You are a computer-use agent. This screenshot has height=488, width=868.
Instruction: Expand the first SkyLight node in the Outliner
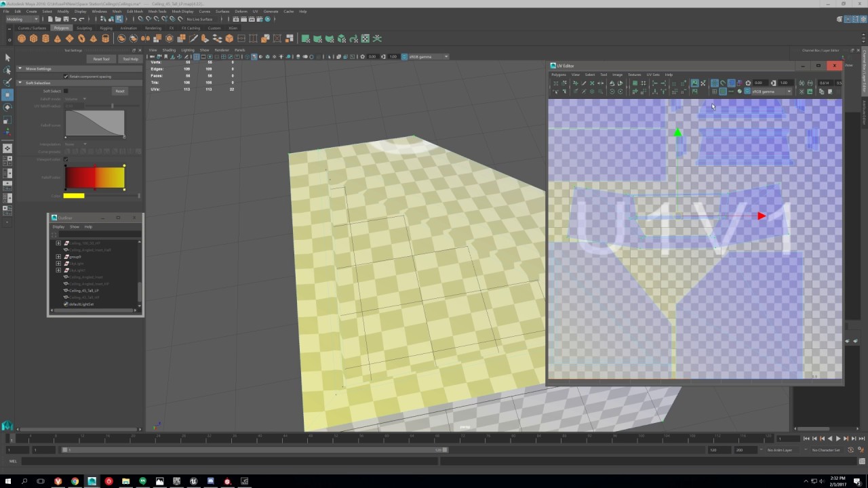pyautogui.click(x=58, y=264)
